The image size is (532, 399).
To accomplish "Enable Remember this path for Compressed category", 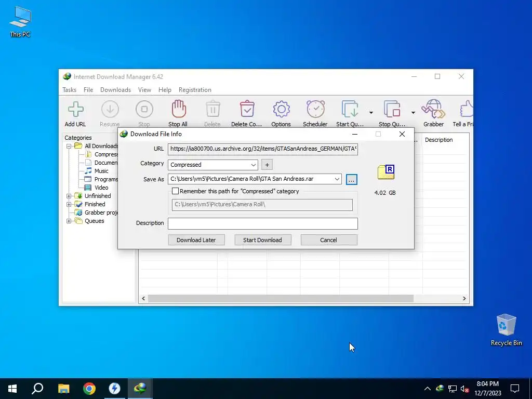I will [x=176, y=191].
